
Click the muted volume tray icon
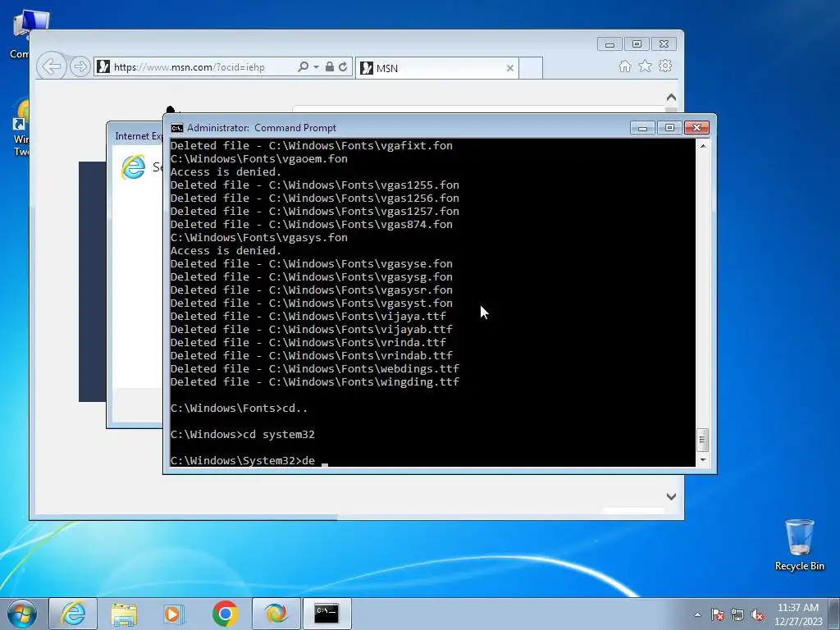point(757,614)
